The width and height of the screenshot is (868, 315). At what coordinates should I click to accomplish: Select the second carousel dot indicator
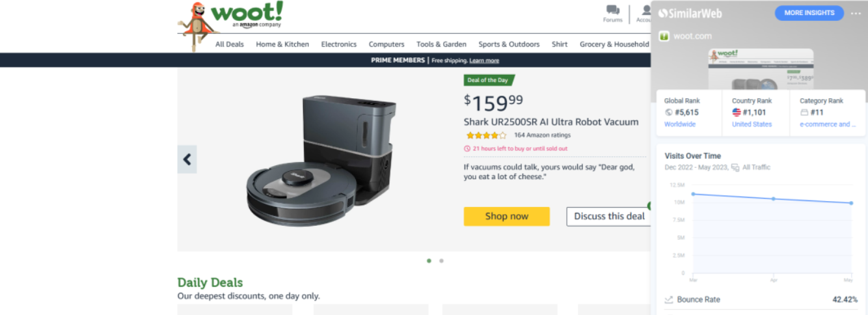[x=441, y=261]
